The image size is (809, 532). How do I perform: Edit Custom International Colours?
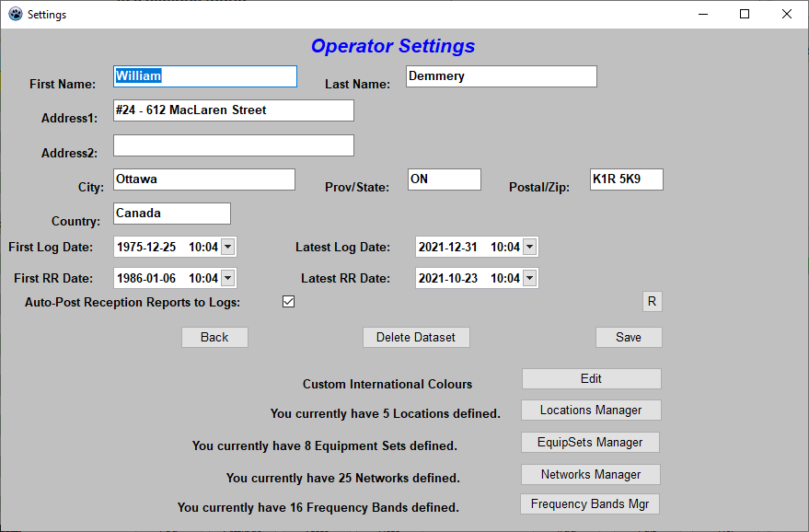pos(591,379)
